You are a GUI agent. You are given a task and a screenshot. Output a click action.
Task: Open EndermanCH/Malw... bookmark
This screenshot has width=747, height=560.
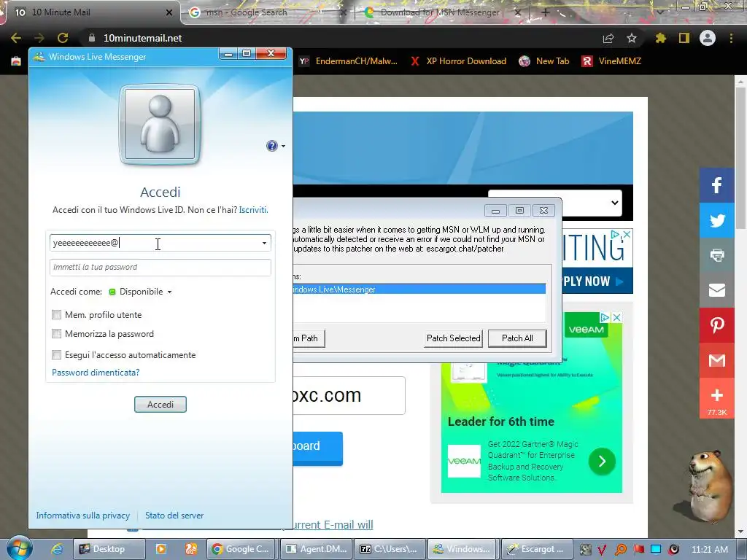(348, 61)
